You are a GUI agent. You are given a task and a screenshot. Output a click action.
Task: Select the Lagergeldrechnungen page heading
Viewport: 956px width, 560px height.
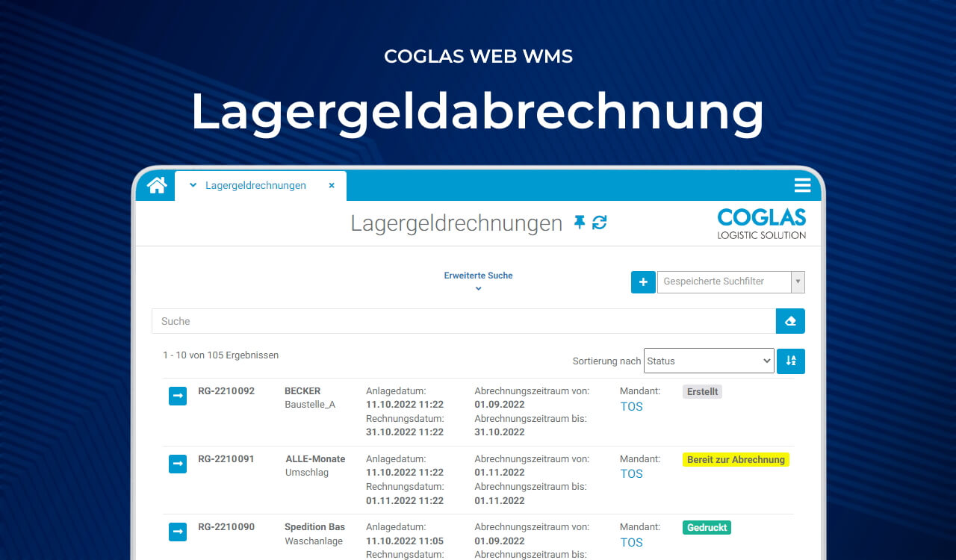click(x=456, y=223)
